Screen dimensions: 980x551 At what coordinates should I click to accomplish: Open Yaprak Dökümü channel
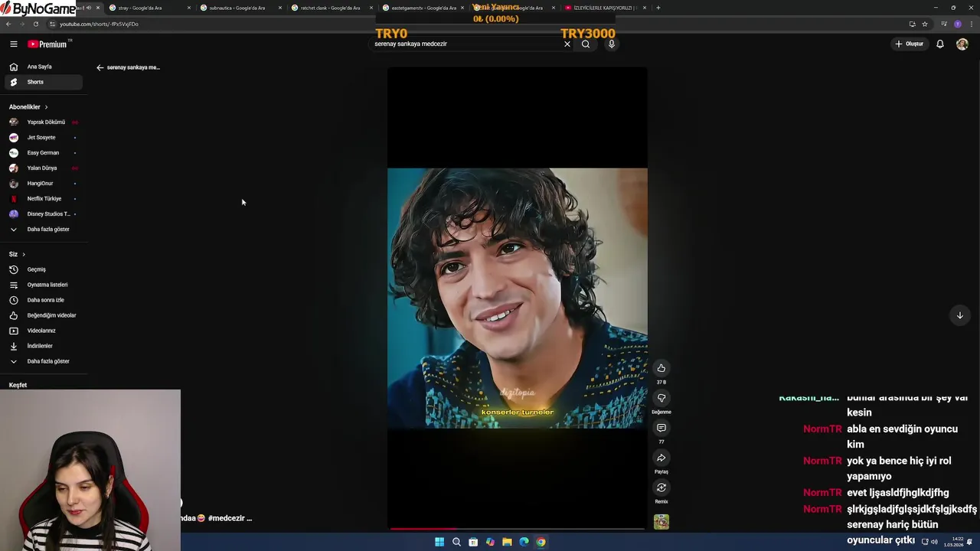click(42, 122)
